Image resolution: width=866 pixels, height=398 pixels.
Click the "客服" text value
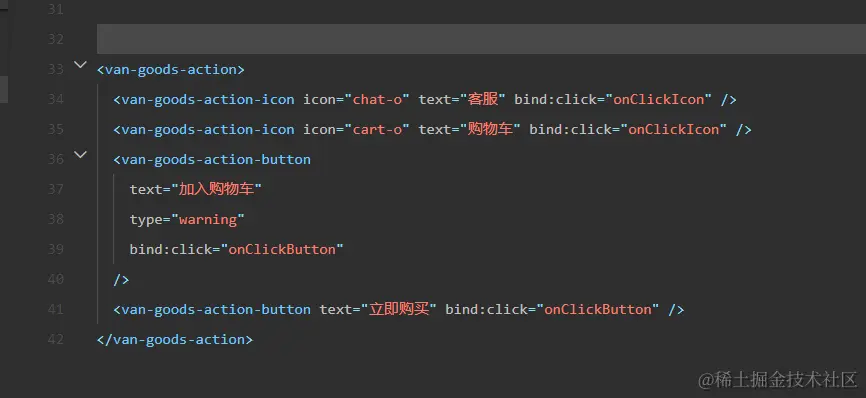pyautogui.click(x=483, y=99)
